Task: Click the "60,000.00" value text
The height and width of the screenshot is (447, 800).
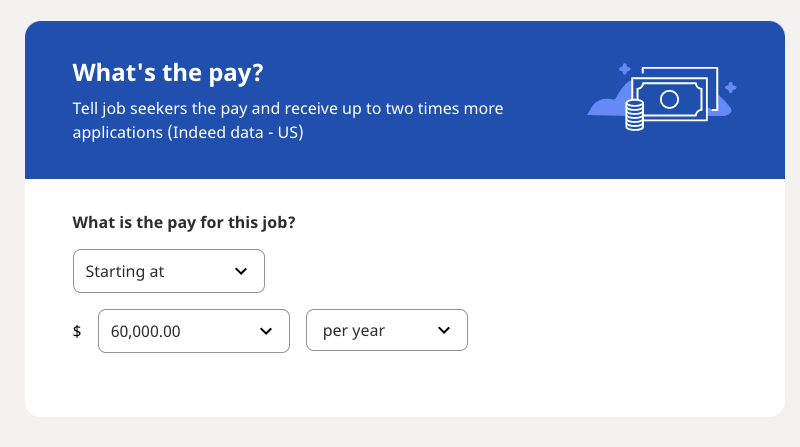Action: tap(146, 331)
